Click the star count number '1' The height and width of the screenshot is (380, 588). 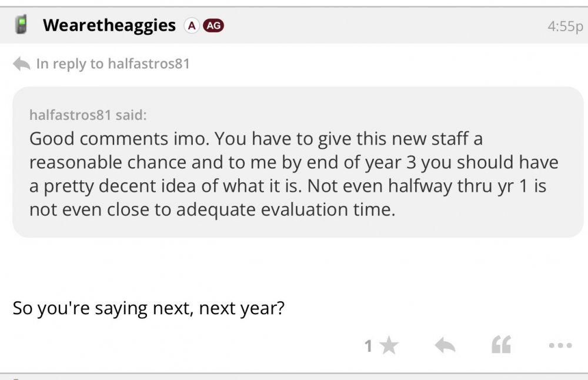tap(369, 346)
